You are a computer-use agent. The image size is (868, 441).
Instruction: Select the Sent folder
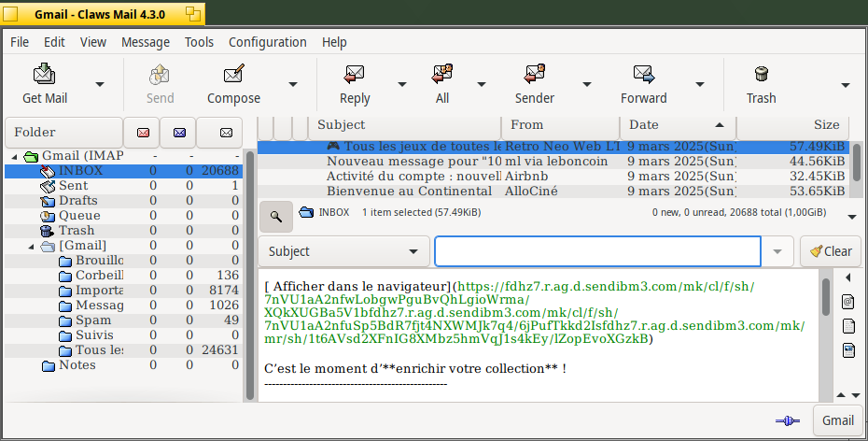123,186
